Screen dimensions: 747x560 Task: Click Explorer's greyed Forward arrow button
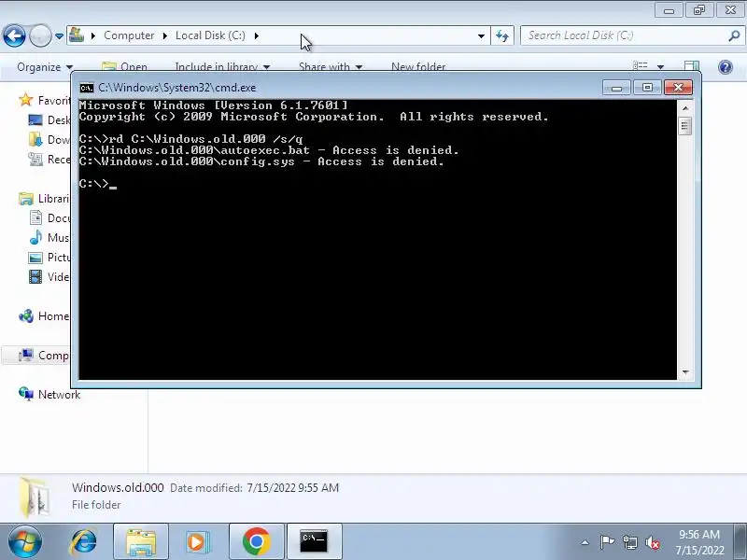tap(40, 35)
